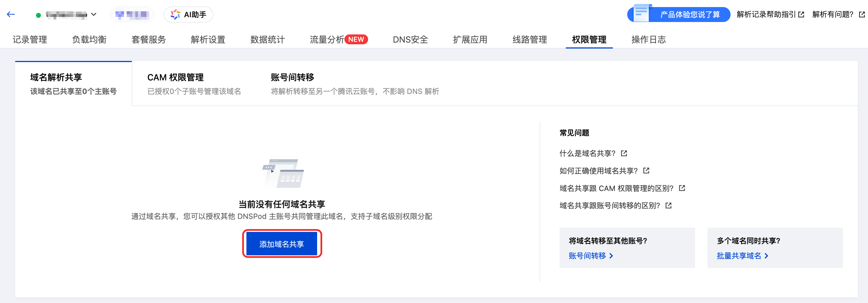Switch to CAM 权限管理 section

[194, 84]
